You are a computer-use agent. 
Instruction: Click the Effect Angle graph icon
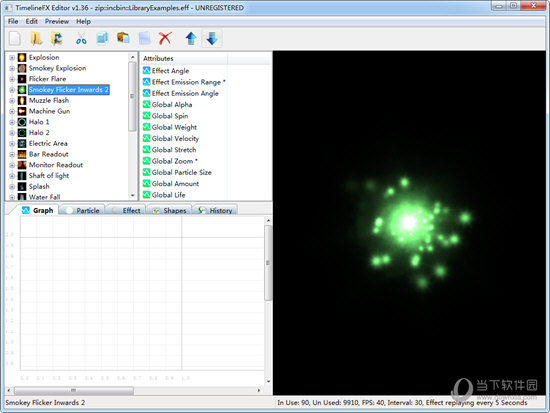[147, 71]
